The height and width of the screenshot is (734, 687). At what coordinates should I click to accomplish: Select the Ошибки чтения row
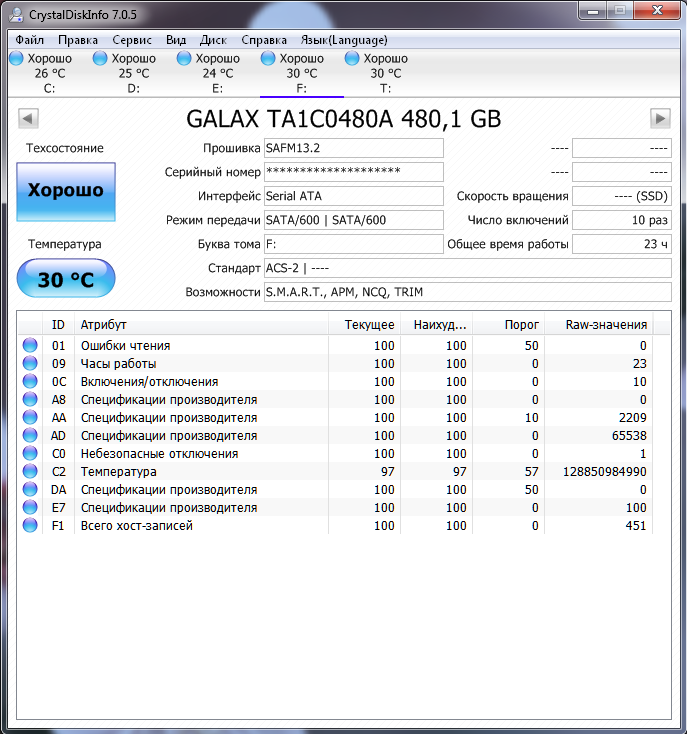pos(335,345)
